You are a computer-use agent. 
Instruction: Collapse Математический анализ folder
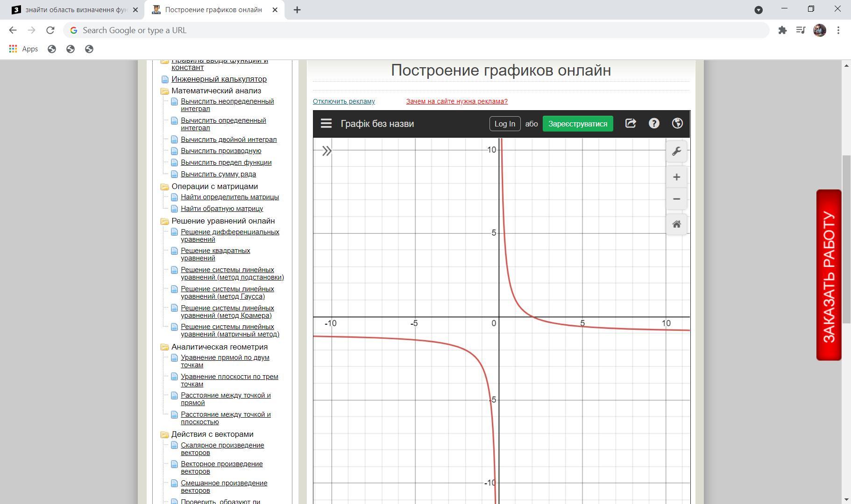tap(216, 91)
